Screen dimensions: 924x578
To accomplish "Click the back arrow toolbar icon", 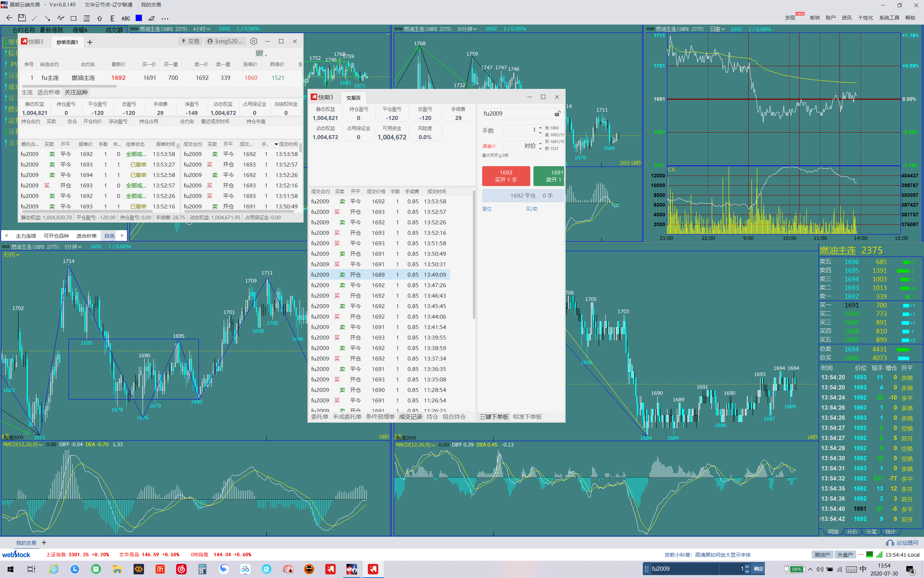I will coord(9,18).
